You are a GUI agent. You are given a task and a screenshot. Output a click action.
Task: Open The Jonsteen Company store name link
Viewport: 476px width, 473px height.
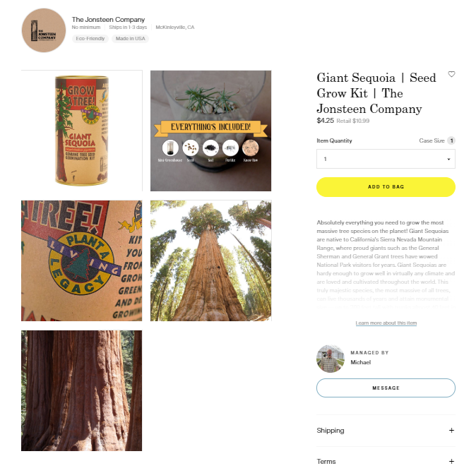pyautogui.click(x=108, y=20)
